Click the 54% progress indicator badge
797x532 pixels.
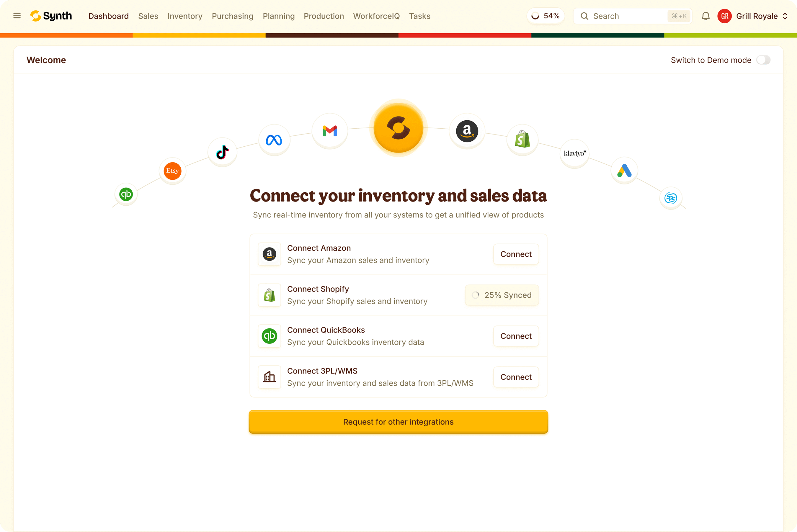point(545,16)
